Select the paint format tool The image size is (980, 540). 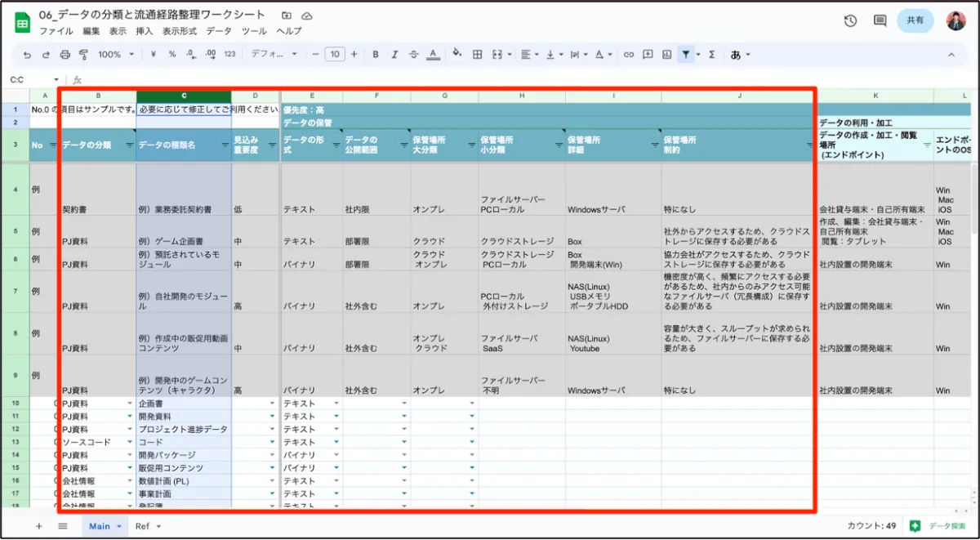tap(83, 55)
